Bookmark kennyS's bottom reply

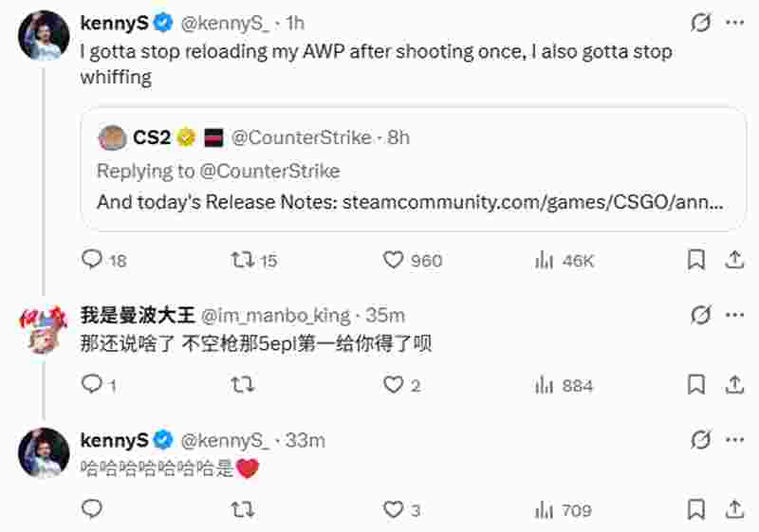(x=695, y=510)
